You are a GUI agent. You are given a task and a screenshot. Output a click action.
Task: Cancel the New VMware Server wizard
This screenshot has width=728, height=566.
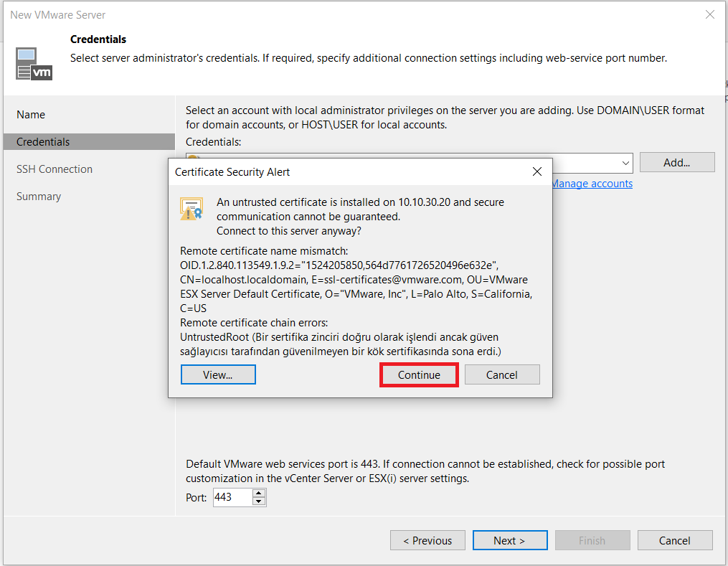pos(674,541)
